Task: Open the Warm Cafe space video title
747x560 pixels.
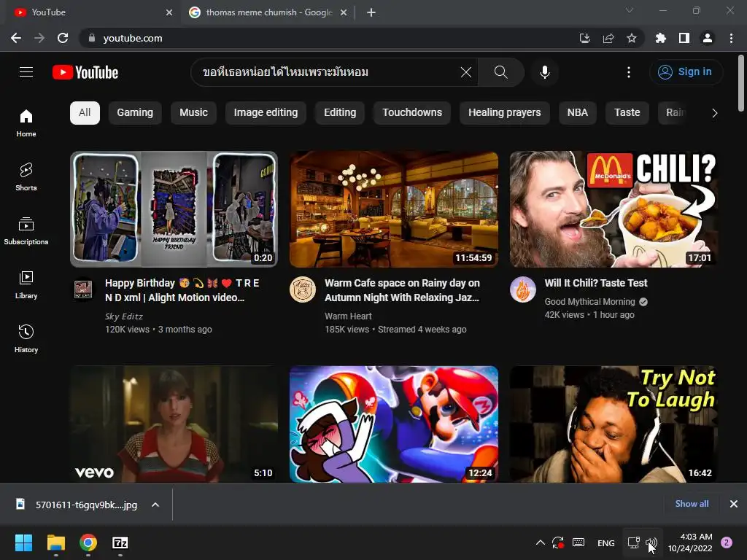Action: click(402, 290)
